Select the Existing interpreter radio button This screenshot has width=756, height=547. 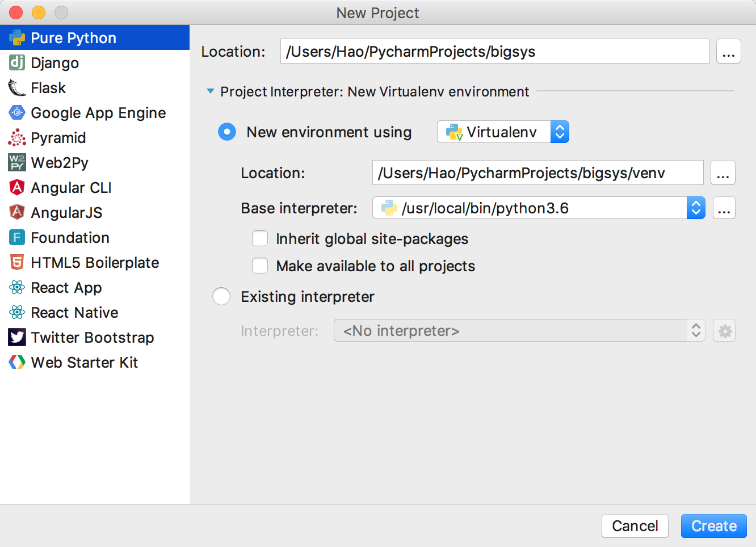point(221,297)
